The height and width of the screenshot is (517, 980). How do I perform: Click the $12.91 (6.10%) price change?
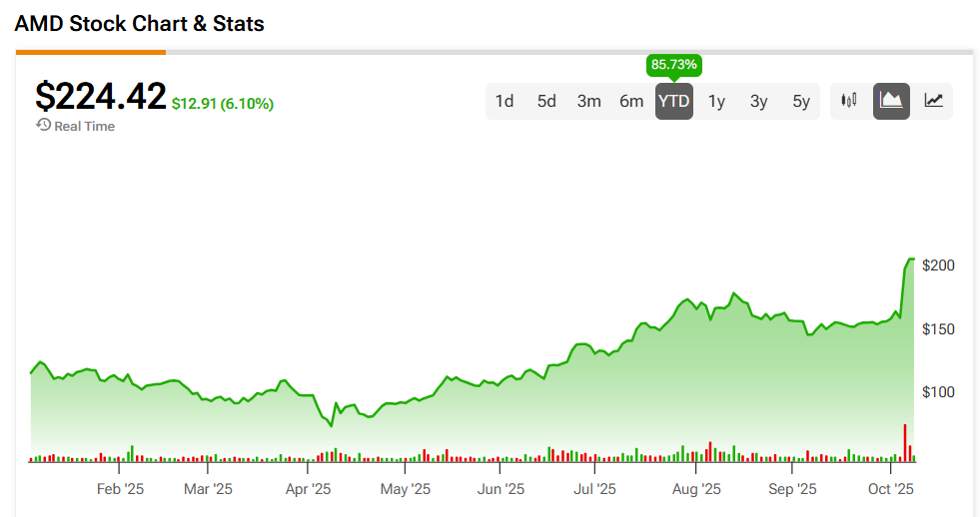click(223, 103)
